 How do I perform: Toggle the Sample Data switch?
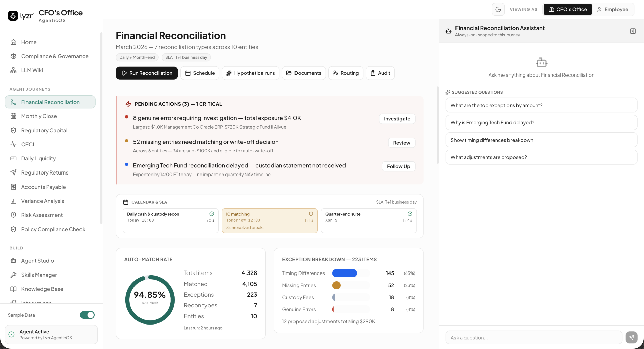click(87, 315)
